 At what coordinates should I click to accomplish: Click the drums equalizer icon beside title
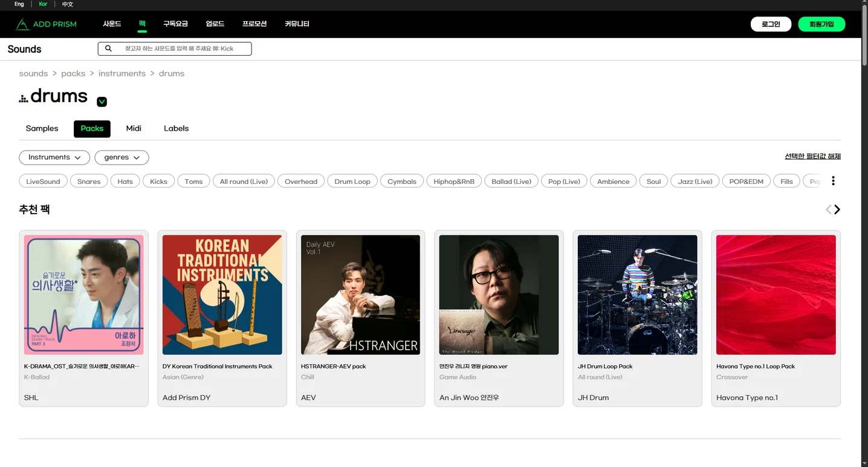click(24, 98)
